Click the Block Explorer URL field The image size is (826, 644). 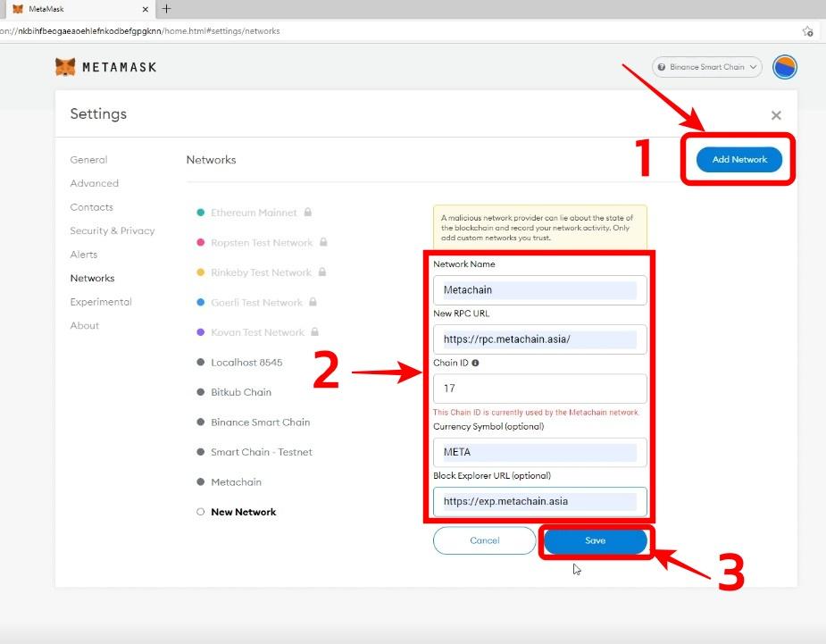point(540,502)
